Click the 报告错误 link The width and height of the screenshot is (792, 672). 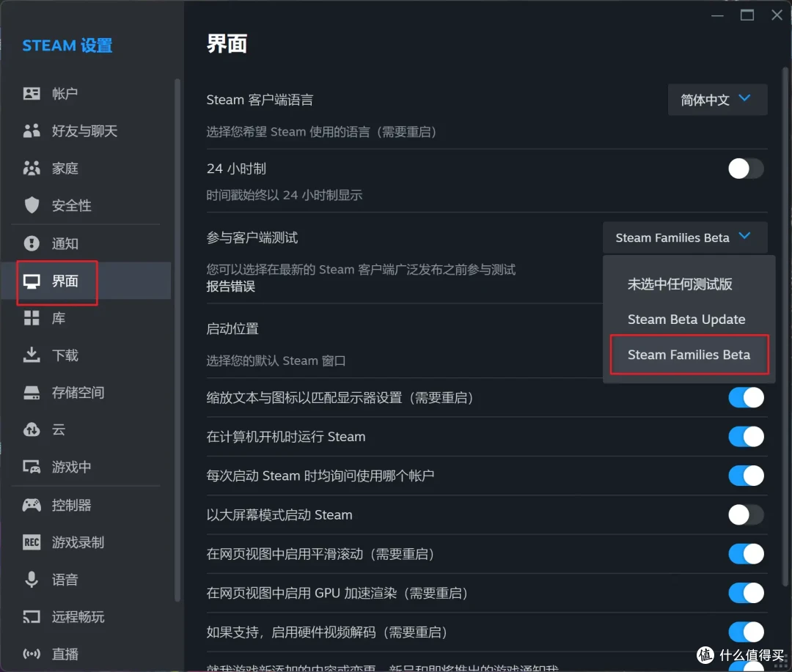point(231,287)
